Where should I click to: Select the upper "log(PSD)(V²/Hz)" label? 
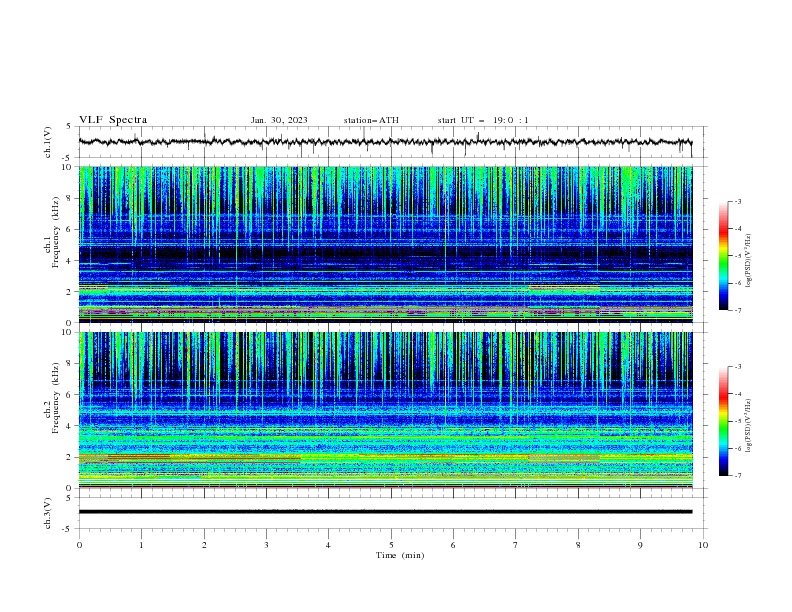[748, 260]
